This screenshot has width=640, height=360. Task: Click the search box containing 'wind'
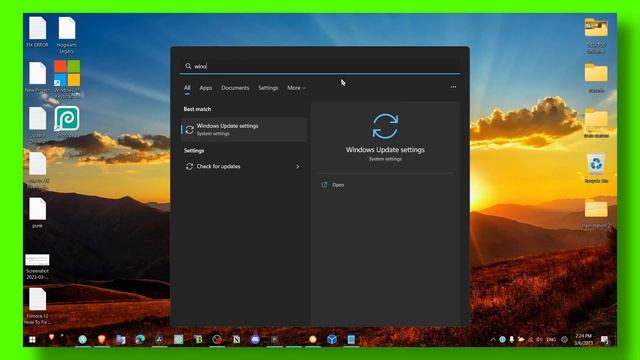pos(320,66)
